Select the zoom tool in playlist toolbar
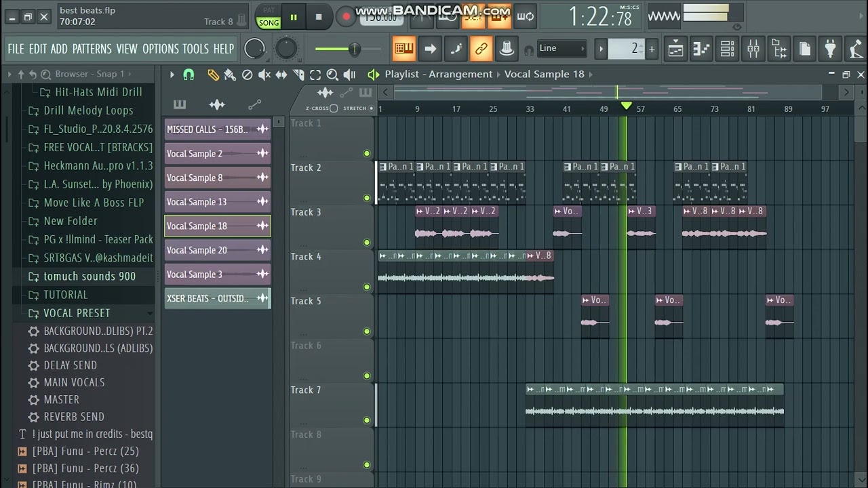This screenshot has width=868, height=488. [x=332, y=75]
